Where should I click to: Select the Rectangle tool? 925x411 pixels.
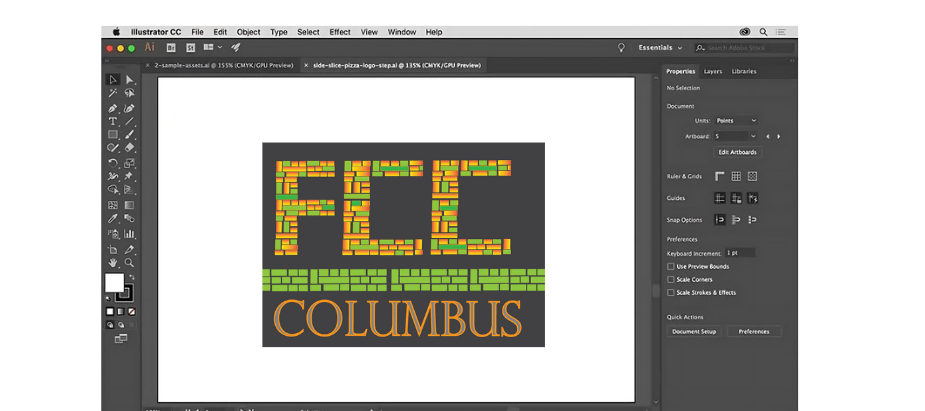113,134
